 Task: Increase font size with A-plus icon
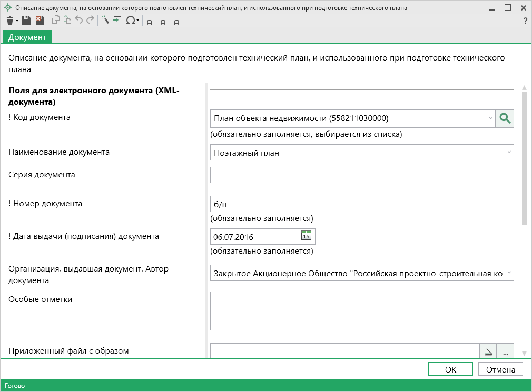pos(179,21)
